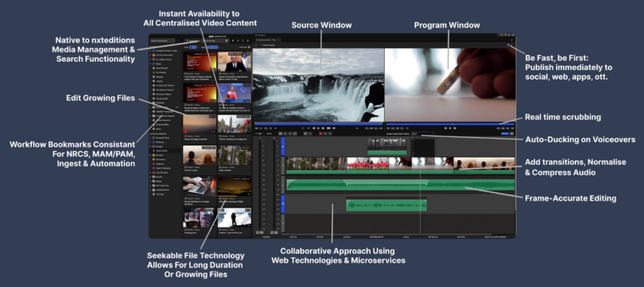This screenshot has height=287, width=644.
Task: Play the Program Window video
Action: coord(450,128)
